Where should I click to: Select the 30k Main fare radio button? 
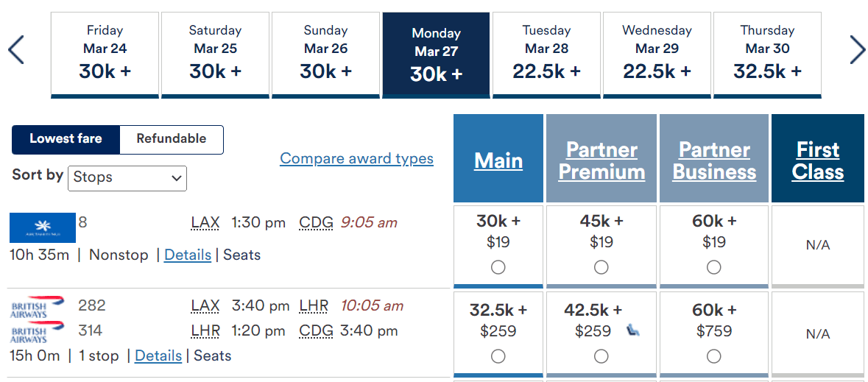pos(498,267)
